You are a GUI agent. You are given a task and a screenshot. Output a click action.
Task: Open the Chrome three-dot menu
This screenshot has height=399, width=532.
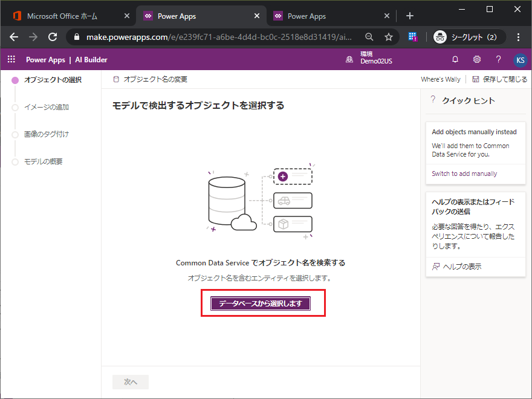click(x=518, y=37)
